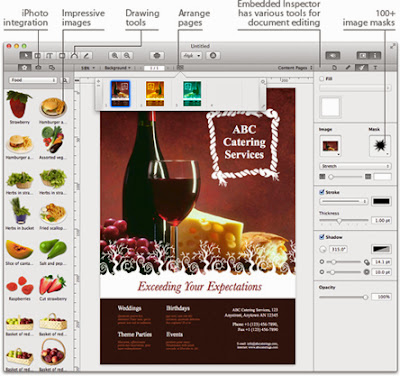400x376 pixels.
Task: Click the 100% opacity field
Action: tap(381, 297)
